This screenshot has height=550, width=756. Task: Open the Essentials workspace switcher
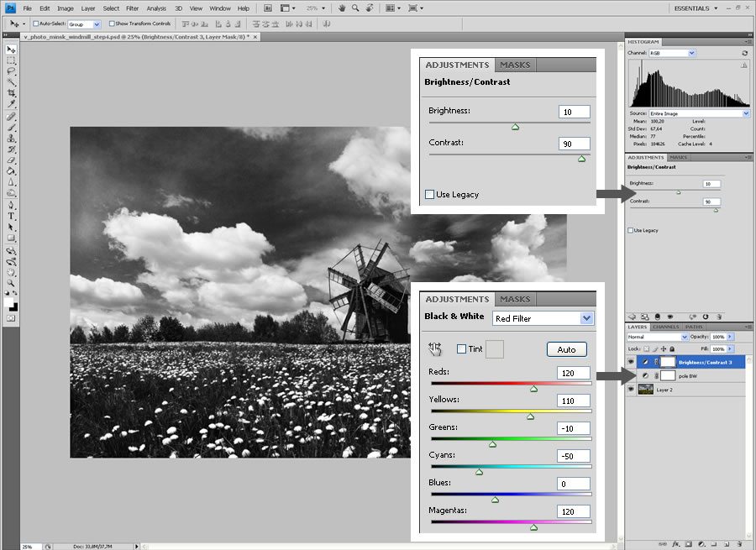click(x=696, y=8)
